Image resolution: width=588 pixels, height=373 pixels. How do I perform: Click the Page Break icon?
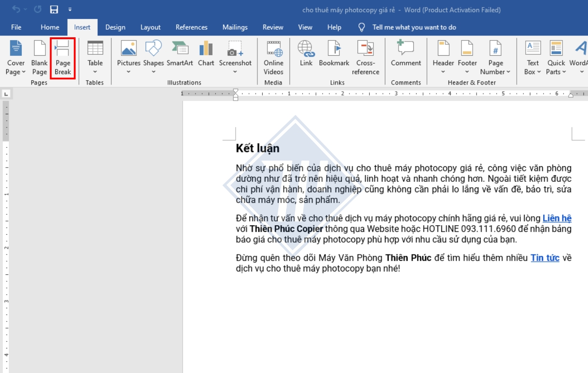point(63,49)
